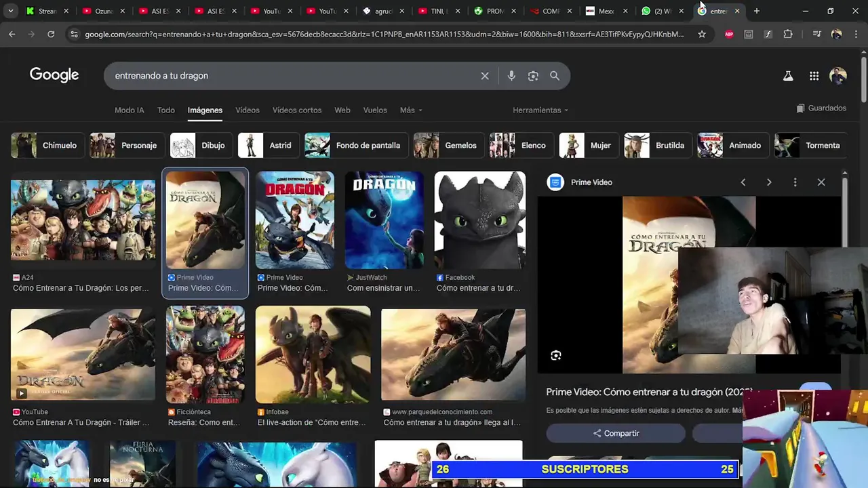Open a new browser tab

(757, 11)
